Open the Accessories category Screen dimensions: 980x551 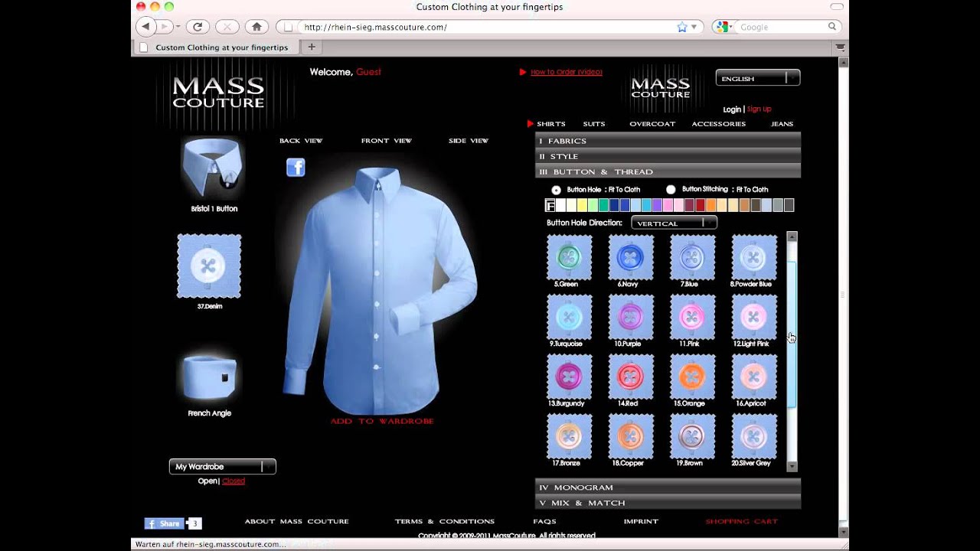(x=718, y=124)
